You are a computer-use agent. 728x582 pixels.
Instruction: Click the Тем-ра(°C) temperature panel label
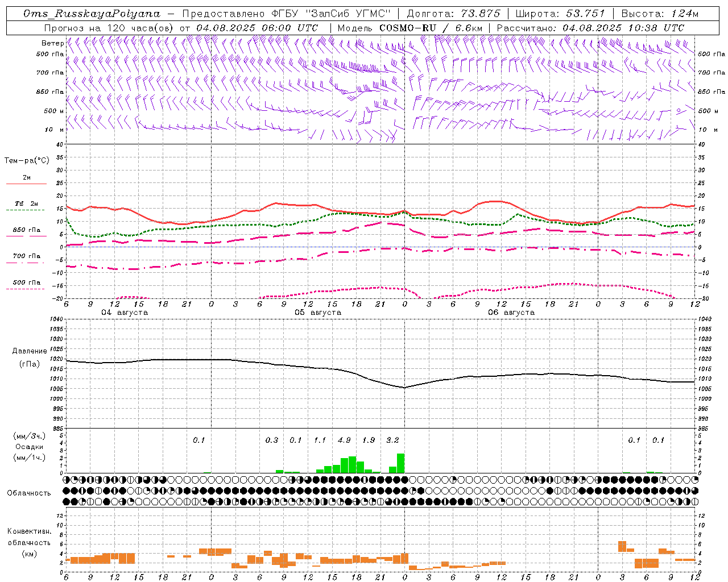[x=27, y=161]
